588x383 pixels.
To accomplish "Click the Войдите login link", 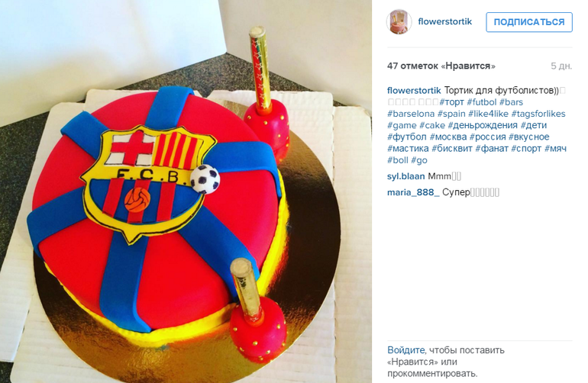I will pyautogui.click(x=405, y=350).
